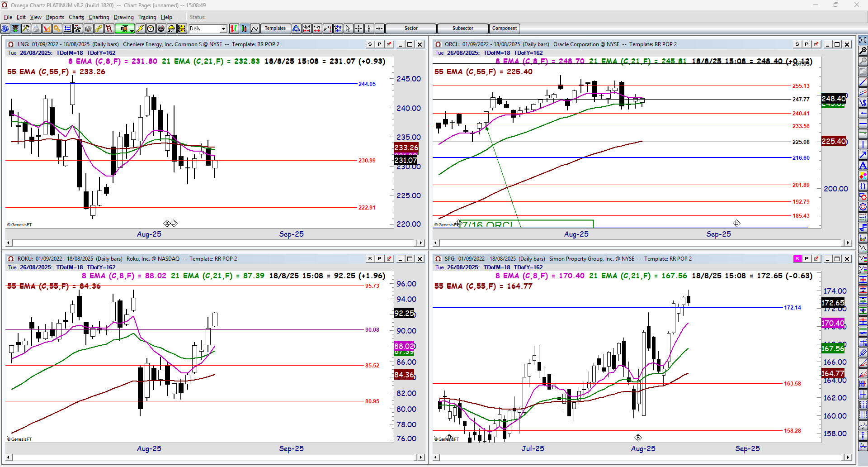Click the globe refresh icon in toolbar
This screenshot has height=467, width=868.
tap(5, 29)
